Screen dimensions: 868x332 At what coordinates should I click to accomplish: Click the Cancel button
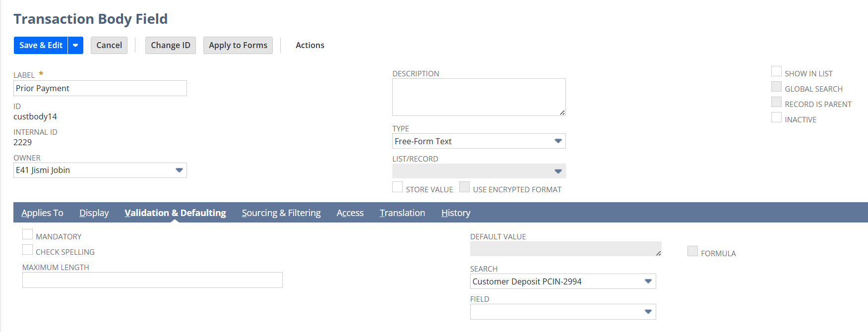(x=109, y=45)
